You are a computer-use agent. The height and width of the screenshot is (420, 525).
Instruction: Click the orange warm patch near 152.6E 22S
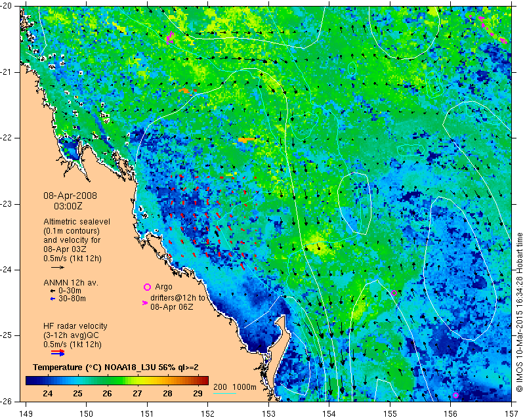[x=247, y=140]
